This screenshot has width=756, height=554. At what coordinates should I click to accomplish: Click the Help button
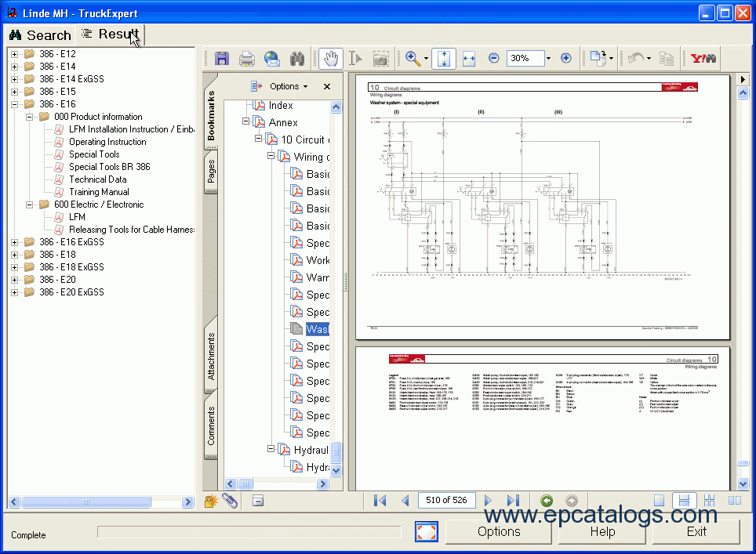pos(602,532)
